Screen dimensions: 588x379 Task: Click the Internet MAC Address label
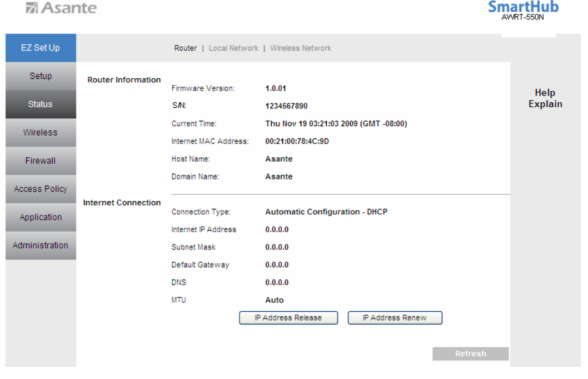210,141
